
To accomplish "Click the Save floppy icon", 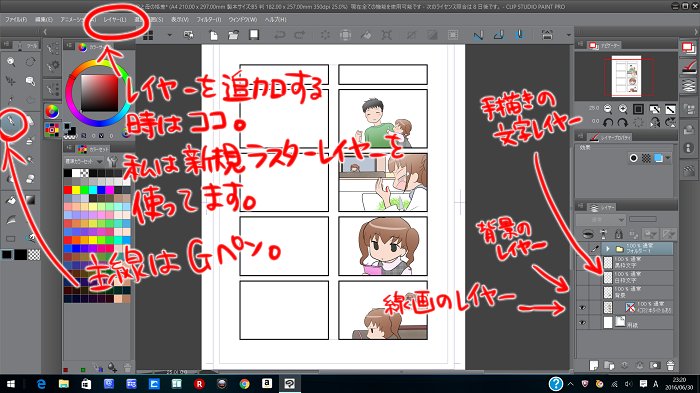I will tap(254, 35).
